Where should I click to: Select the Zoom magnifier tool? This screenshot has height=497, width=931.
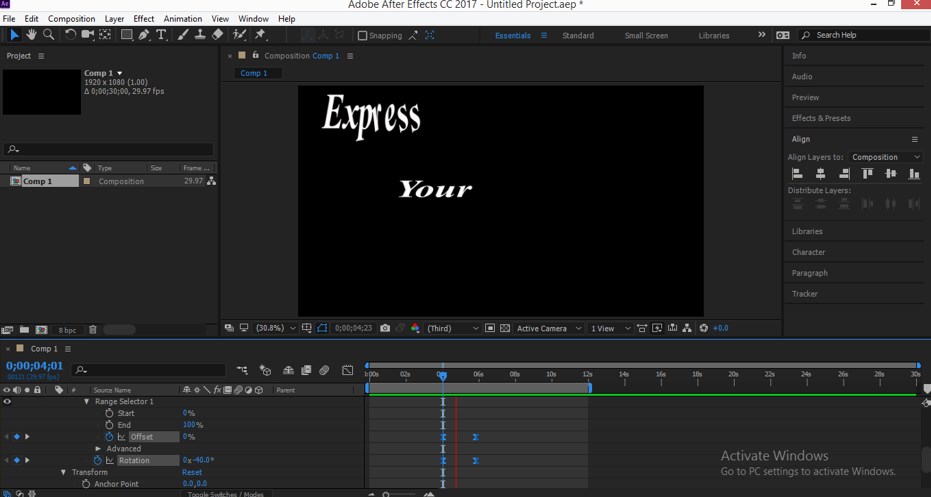point(49,35)
